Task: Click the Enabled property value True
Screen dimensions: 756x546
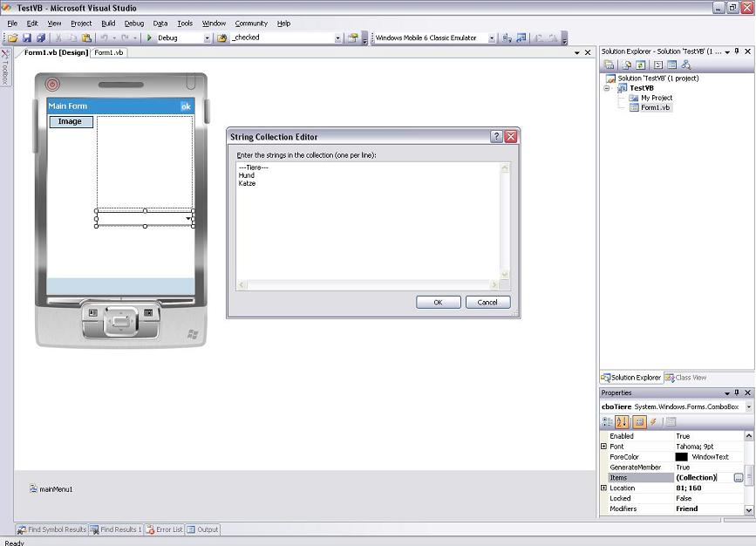Action: click(683, 436)
